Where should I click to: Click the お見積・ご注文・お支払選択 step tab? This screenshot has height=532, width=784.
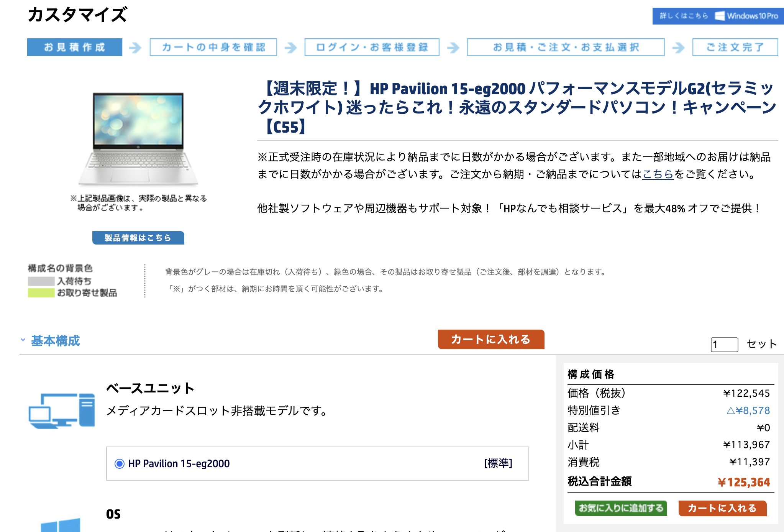(x=566, y=47)
